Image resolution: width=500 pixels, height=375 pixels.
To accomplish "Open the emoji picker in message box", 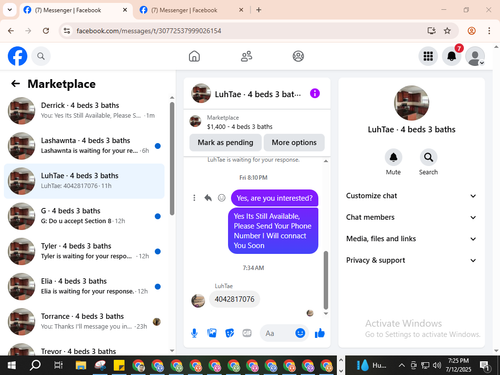I will 300,333.
